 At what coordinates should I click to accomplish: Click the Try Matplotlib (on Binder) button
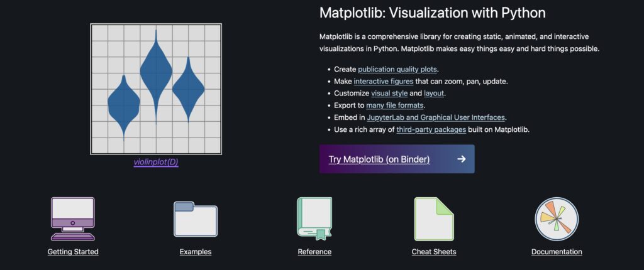coord(397,159)
